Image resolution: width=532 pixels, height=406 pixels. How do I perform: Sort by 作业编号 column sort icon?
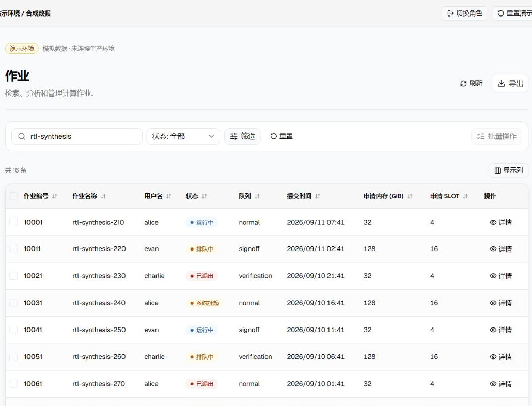pos(55,196)
